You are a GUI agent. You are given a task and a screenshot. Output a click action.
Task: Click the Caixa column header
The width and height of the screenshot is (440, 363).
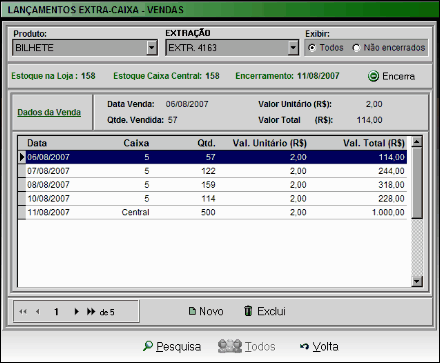click(x=136, y=143)
